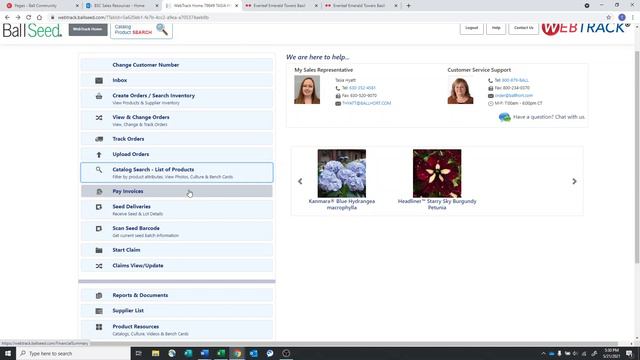Image resolution: width=640 pixels, height=360 pixels.
Task: Show previous product in carousel
Action: [300, 181]
